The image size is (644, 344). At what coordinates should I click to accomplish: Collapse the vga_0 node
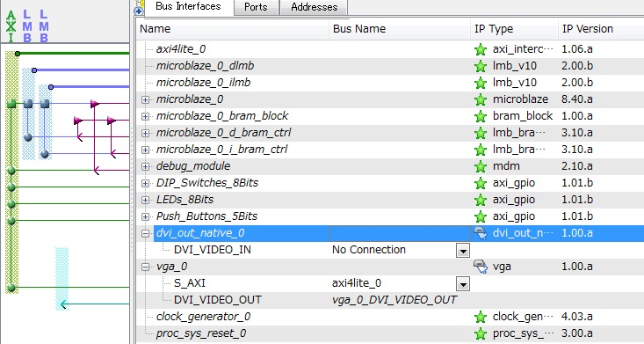click(145, 267)
